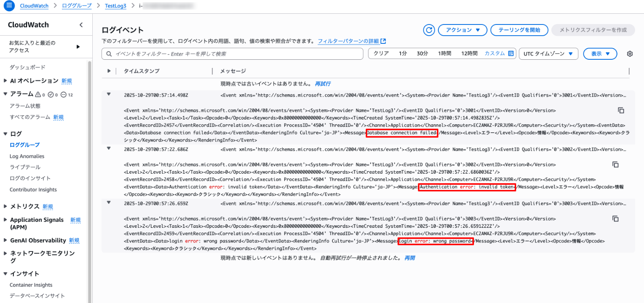Screen dimensions: 644x303
Task: Open the 表示 dropdown
Action: pyautogui.click(x=600, y=54)
